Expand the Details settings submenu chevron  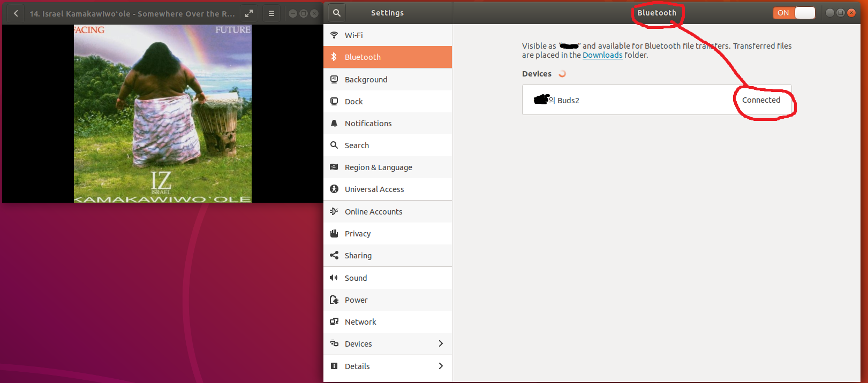point(441,366)
